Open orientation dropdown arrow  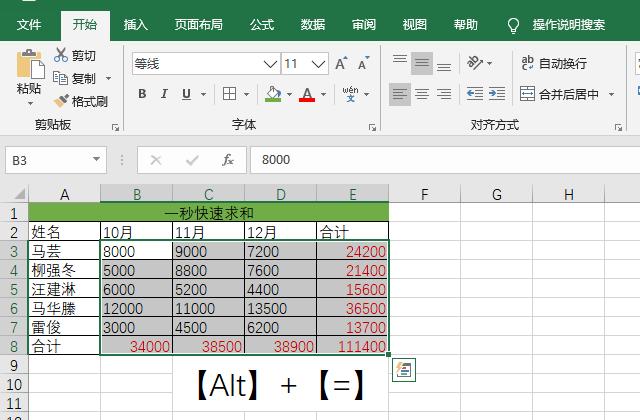tap(489, 63)
